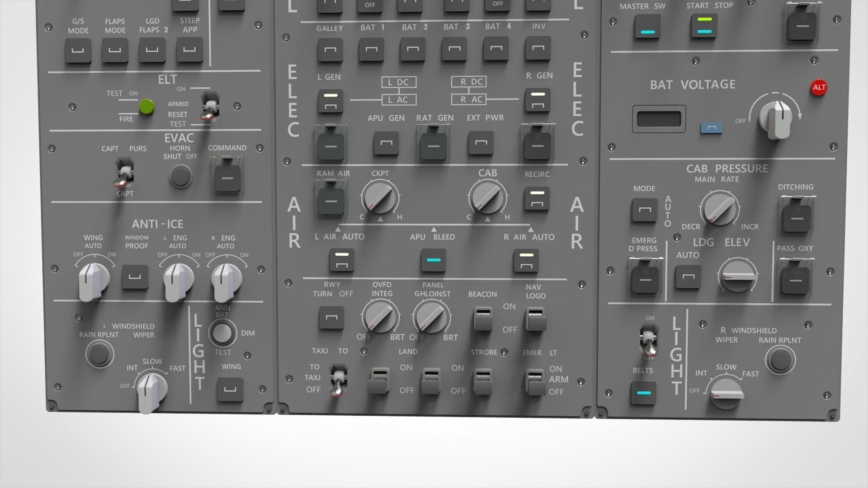The height and width of the screenshot is (488, 868).
Task: Turn the PANEL GHLOINST brightness knob
Action: coord(431,317)
